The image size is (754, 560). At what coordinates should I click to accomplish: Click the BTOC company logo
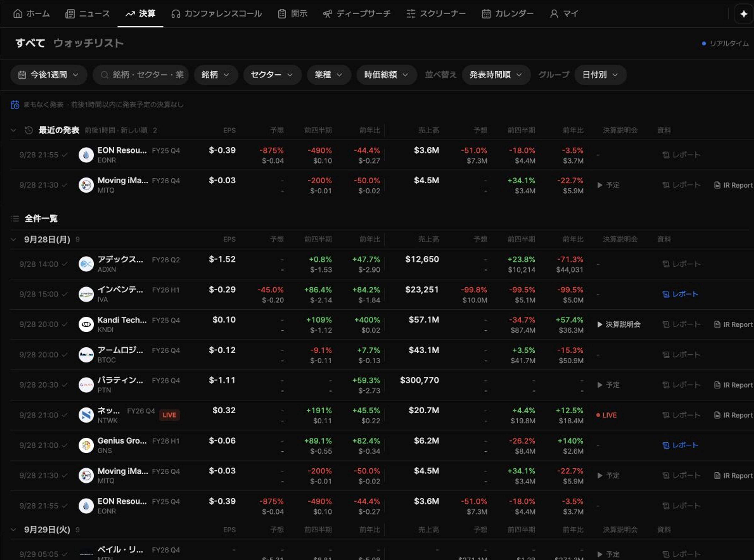pyautogui.click(x=86, y=355)
